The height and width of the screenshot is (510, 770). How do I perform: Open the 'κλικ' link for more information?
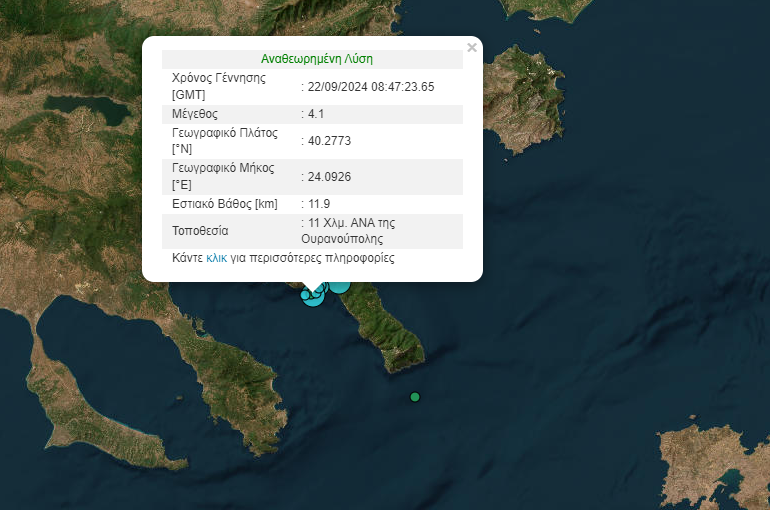(216, 258)
